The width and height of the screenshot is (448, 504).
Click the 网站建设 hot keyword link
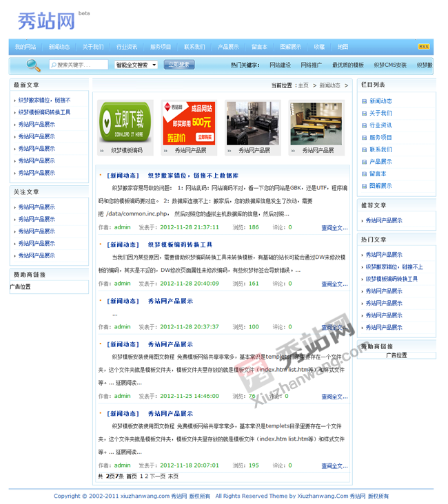(x=280, y=65)
